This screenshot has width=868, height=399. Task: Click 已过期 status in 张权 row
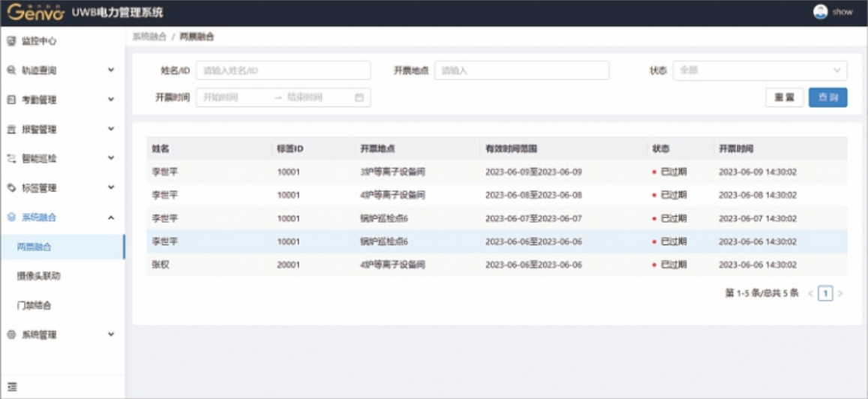tap(670, 265)
